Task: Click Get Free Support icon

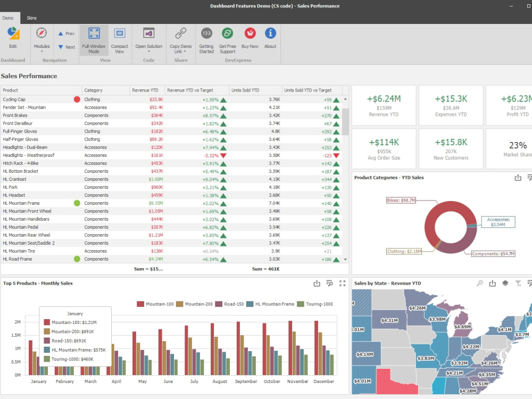Action: (x=227, y=33)
